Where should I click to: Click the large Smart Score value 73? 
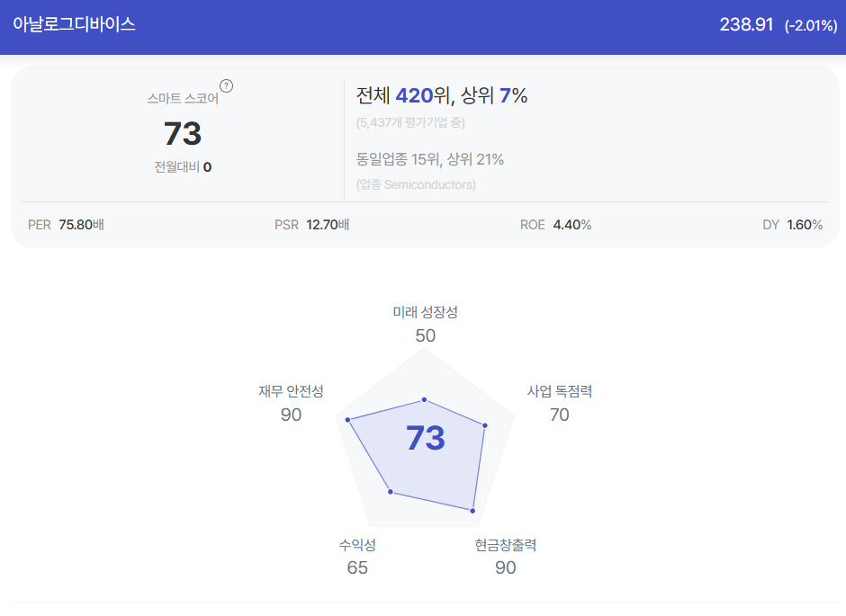point(183,134)
